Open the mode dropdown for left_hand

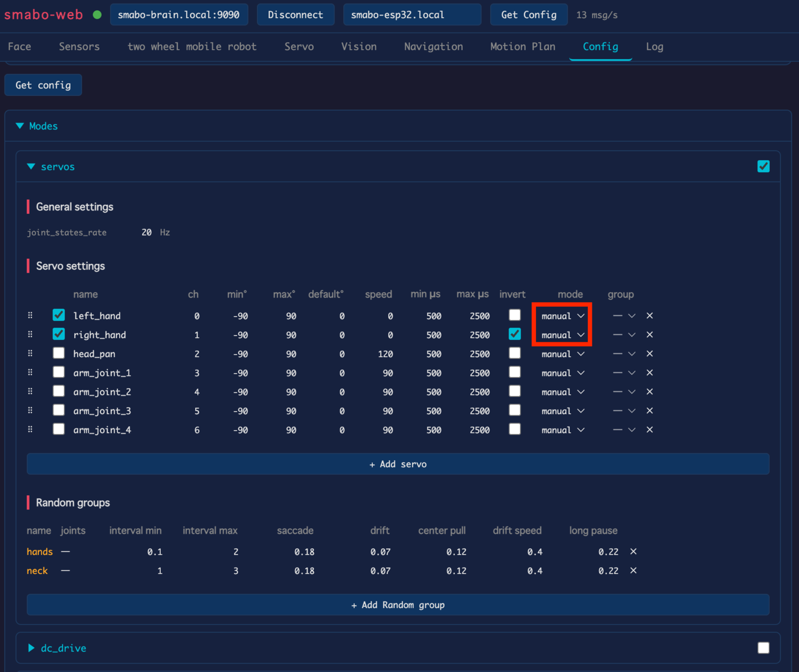[563, 316]
